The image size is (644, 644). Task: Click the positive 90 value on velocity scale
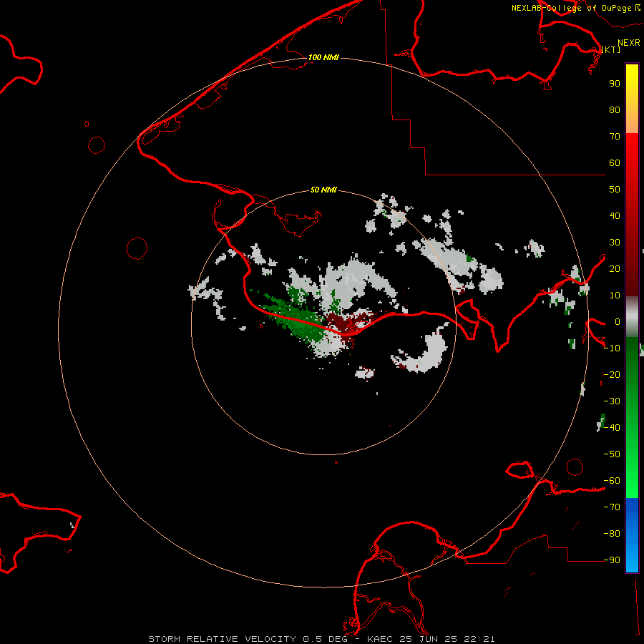pos(615,84)
